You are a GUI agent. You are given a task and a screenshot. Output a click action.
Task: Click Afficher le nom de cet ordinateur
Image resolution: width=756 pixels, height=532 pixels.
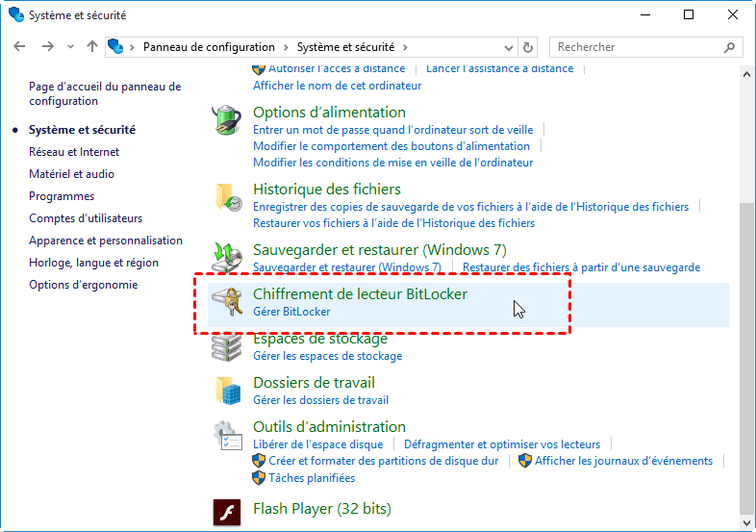pyautogui.click(x=337, y=86)
